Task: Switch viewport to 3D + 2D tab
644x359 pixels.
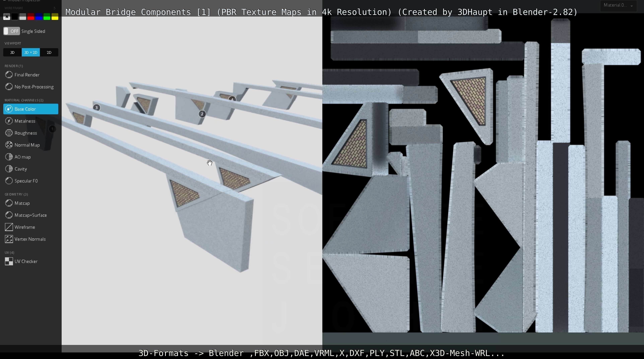Action: pyautogui.click(x=31, y=53)
